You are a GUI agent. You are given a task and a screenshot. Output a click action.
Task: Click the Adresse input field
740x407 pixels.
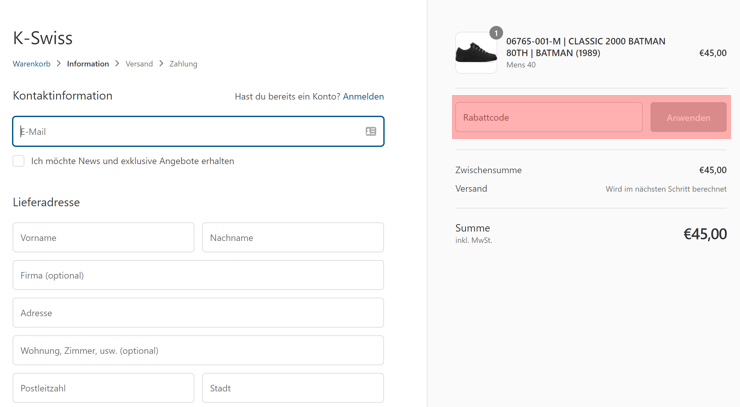click(x=198, y=313)
